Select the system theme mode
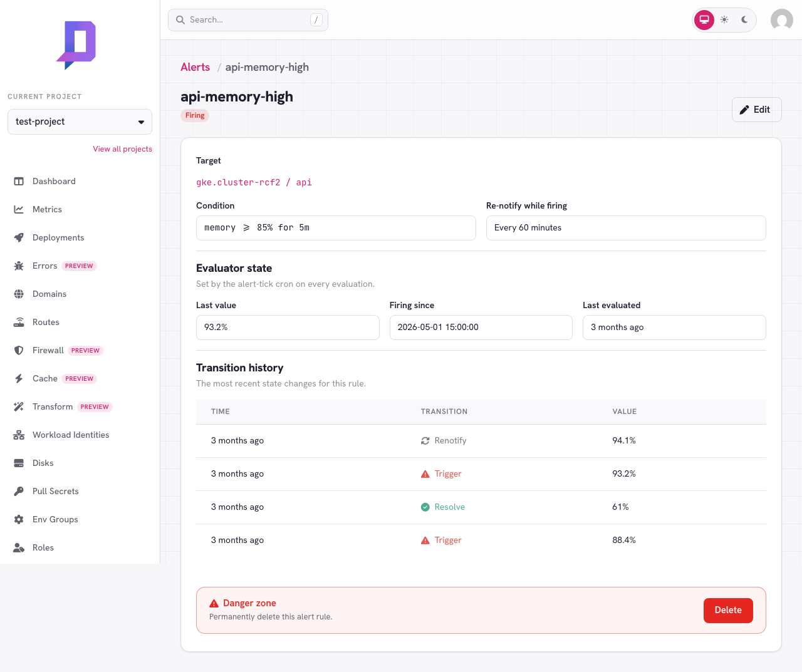802x672 pixels. (704, 20)
